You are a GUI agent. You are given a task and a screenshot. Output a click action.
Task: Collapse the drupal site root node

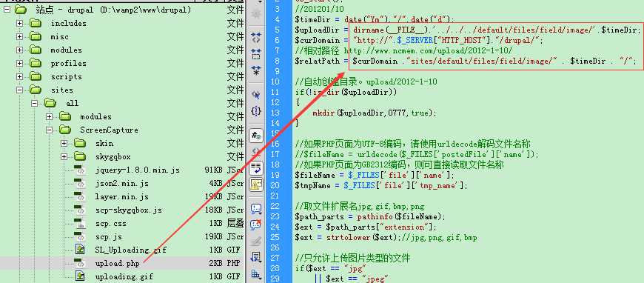click(7, 10)
